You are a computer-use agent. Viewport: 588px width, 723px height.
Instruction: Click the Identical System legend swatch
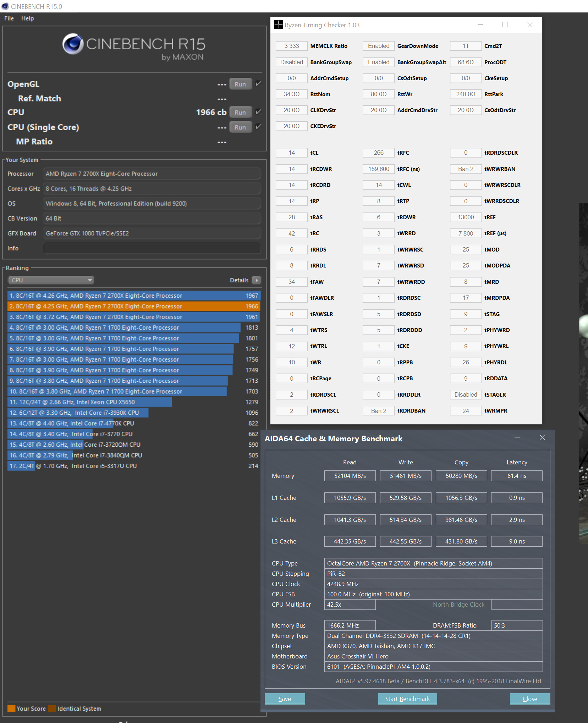[x=52, y=708]
